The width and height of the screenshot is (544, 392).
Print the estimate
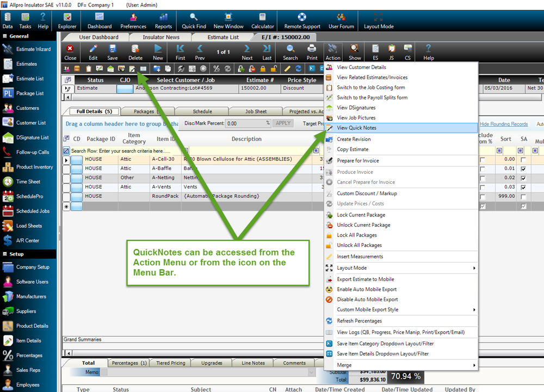click(312, 52)
